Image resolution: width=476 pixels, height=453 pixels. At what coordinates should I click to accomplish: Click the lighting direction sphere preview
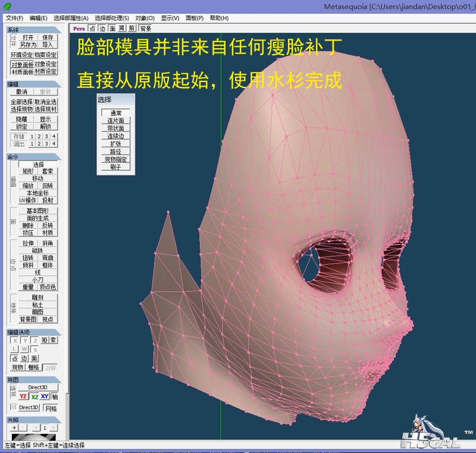pyautogui.click(x=33, y=438)
